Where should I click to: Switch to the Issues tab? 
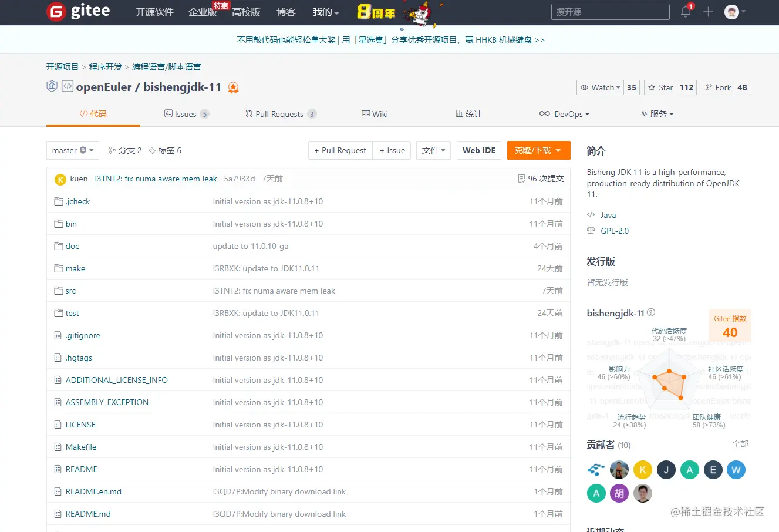click(x=187, y=114)
